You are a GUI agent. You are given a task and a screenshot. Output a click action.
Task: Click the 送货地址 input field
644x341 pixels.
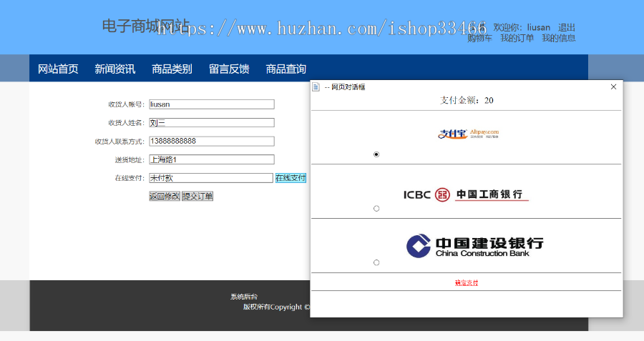pos(212,159)
